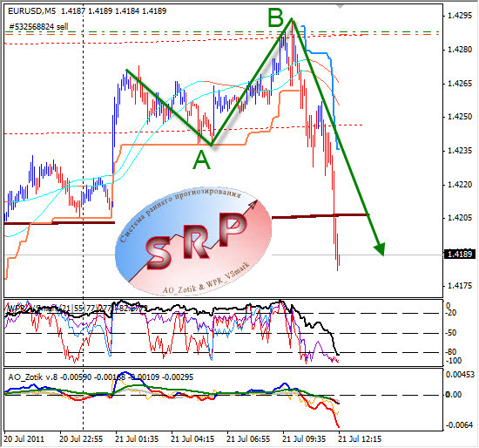The height and width of the screenshot is (448, 479).
Task: Click the 21 Jul 06:55 time label
Action: click(248, 439)
